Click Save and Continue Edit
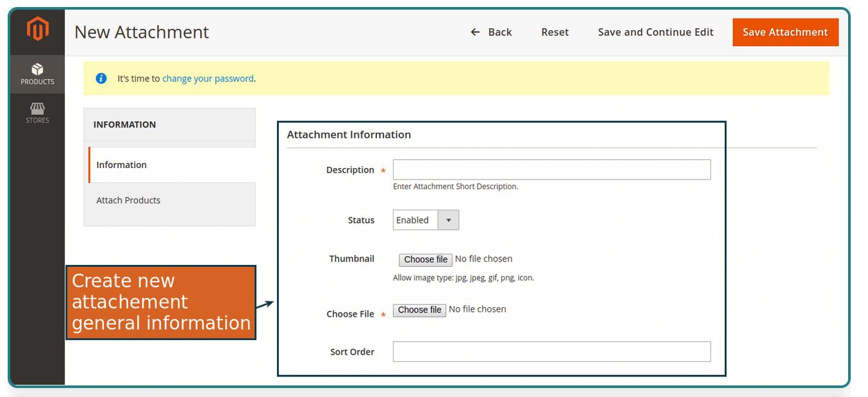 pyautogui.click(x=655, y=32)
